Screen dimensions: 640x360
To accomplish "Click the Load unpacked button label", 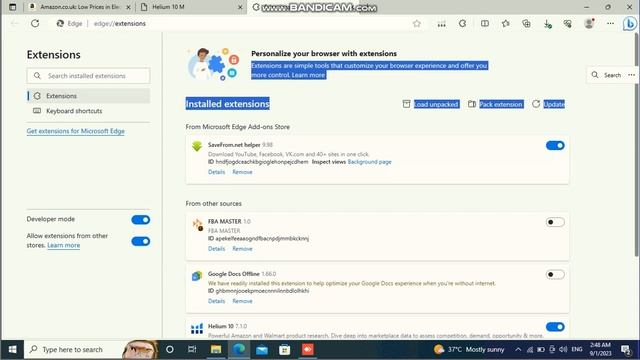I will click(x=436, y=104).
